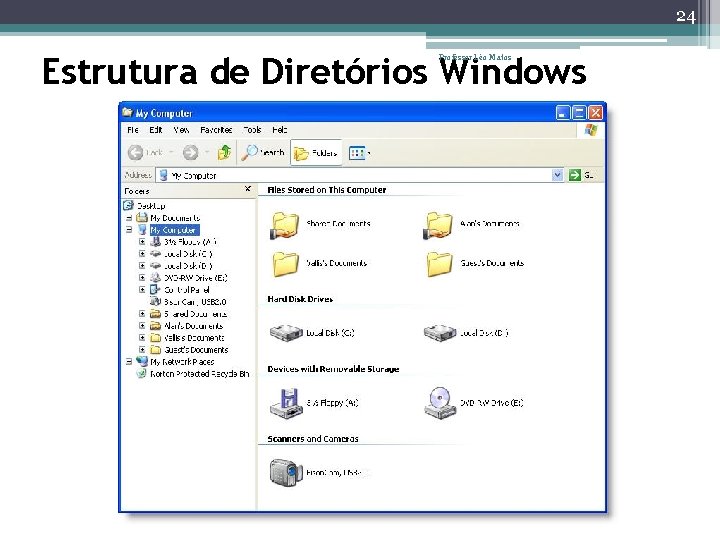Open Back button history dropdown arrow
720x540 pixels.
coord(171,152)
